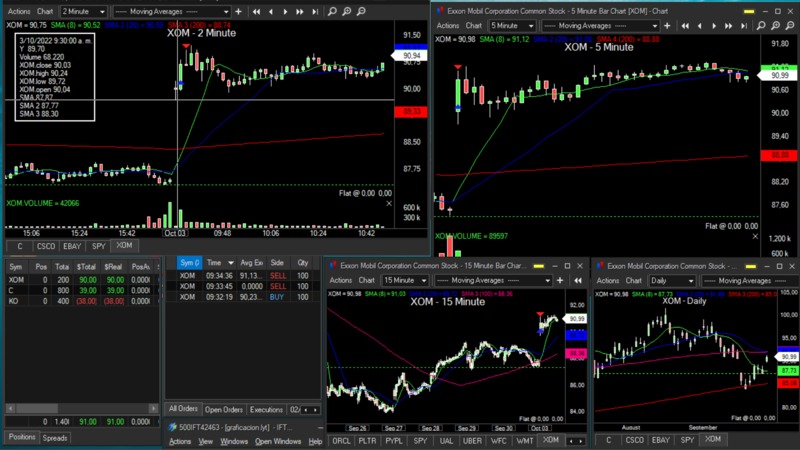This screenshot has height=450, width=800.
Task: Switch to the Open Orders tab
Action: click(x=223, y=409)
